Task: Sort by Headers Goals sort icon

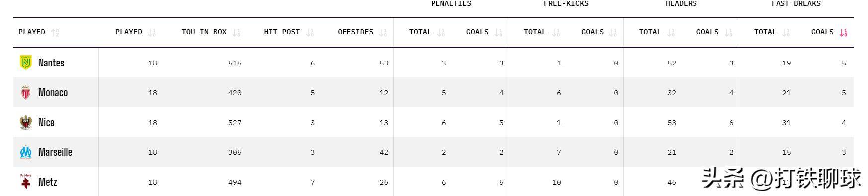Action: [728, 32]
